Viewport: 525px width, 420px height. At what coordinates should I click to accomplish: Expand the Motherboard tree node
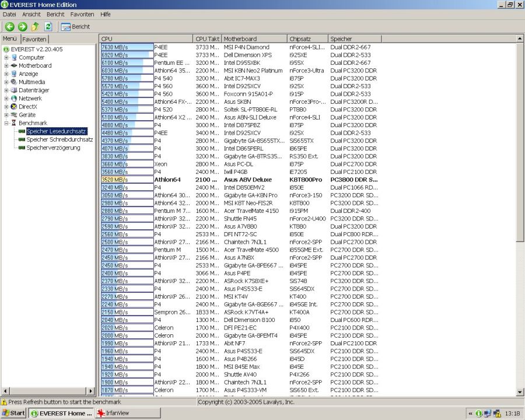pyautogui.click(x=6, y=66)
